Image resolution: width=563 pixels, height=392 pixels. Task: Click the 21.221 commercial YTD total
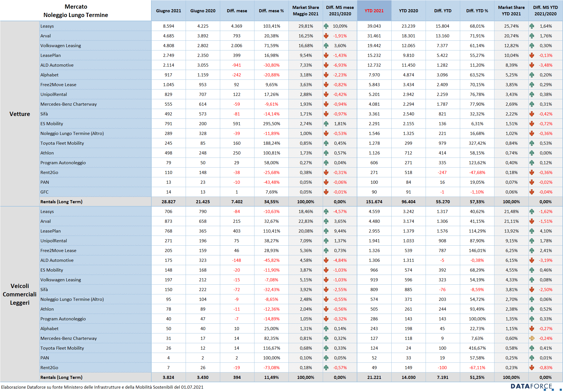pyautogui.click(x=374, y=378)
